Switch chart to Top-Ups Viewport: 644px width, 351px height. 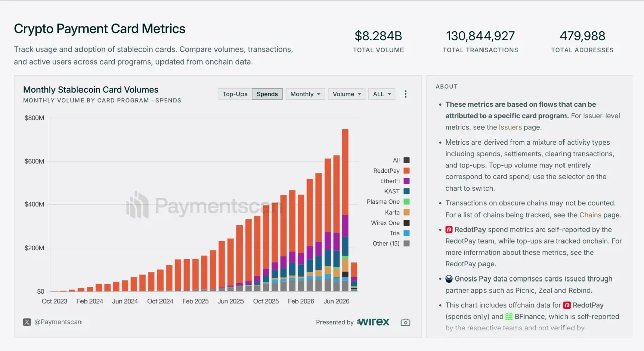(235, 94)
